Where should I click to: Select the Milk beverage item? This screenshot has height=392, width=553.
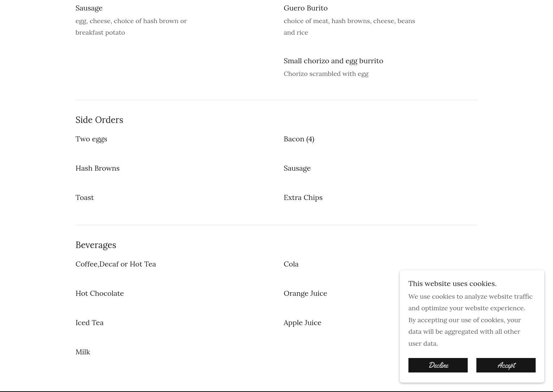click(x=83, y=352)
